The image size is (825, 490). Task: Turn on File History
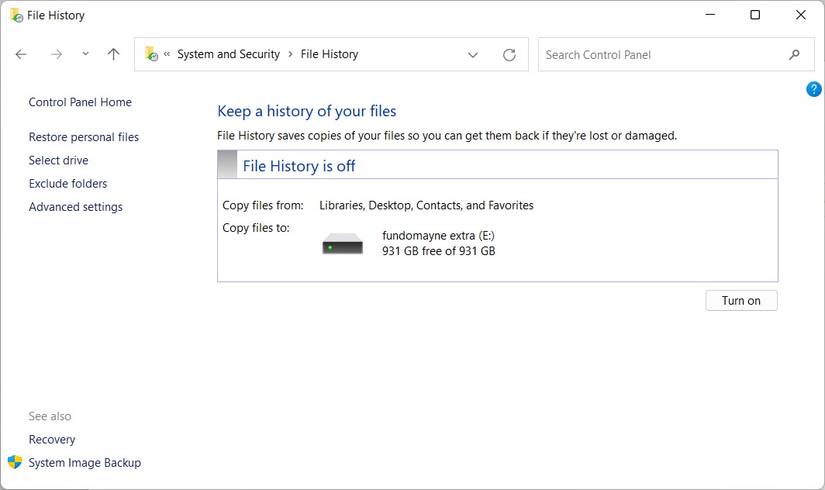click(x=741, y=301)
